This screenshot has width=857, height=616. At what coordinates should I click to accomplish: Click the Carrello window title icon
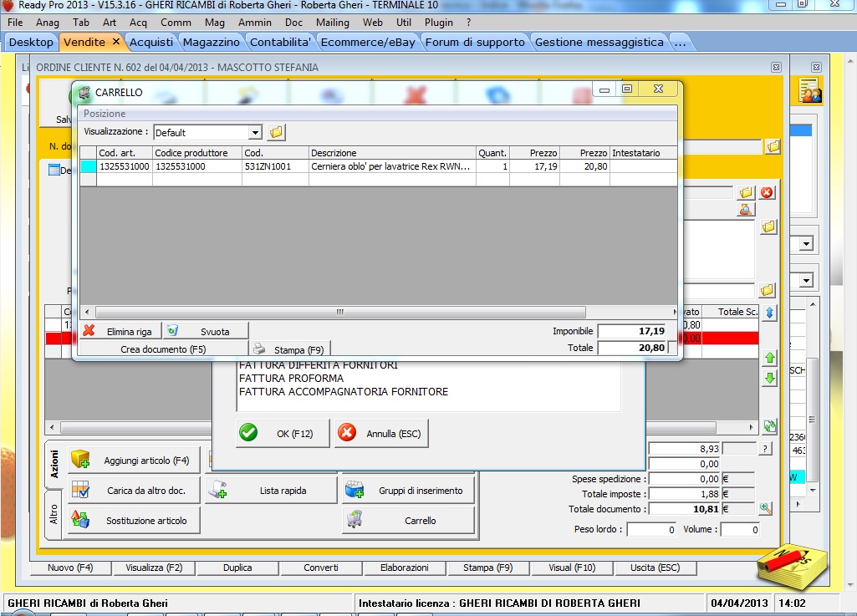coord(84,93)
